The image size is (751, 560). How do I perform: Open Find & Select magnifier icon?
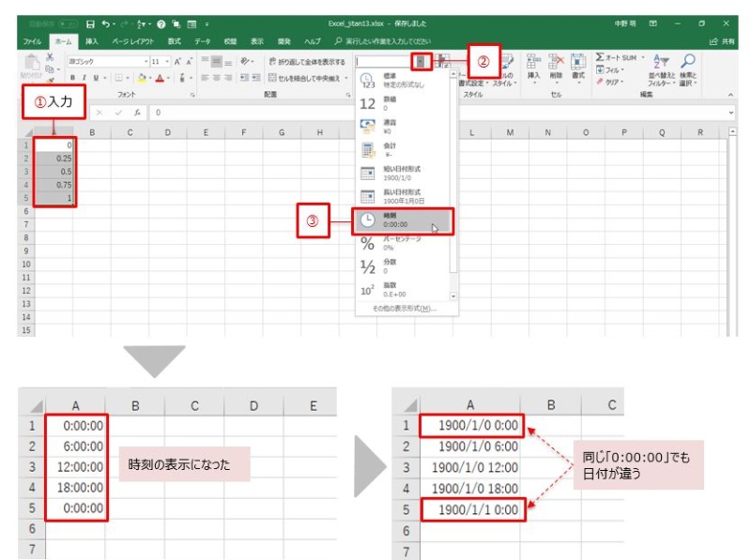(687, 60)
